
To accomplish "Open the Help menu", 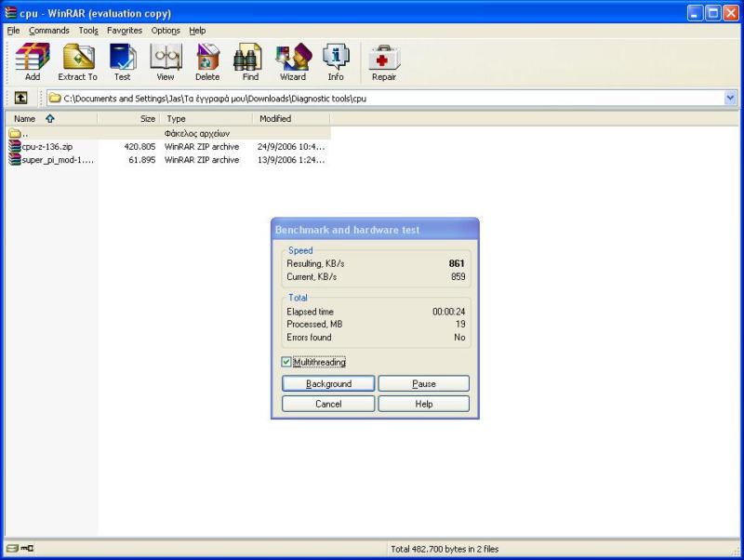I will tap(197, 31).
